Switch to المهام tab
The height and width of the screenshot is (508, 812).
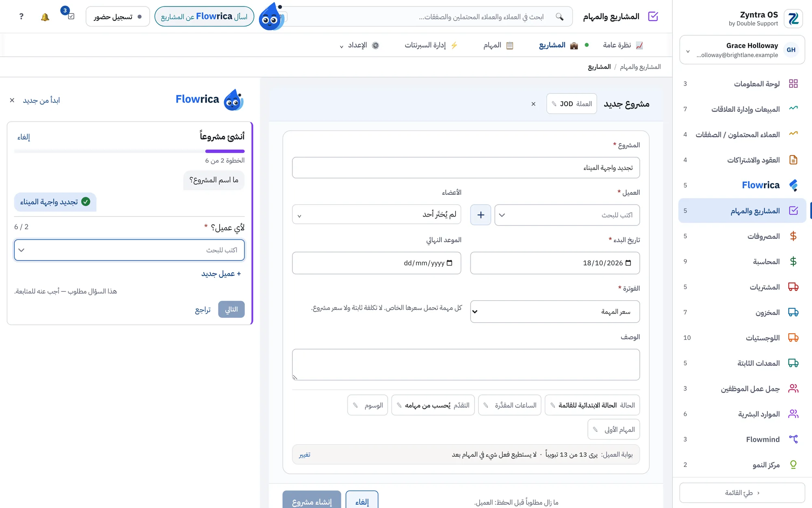coord(499,45)
